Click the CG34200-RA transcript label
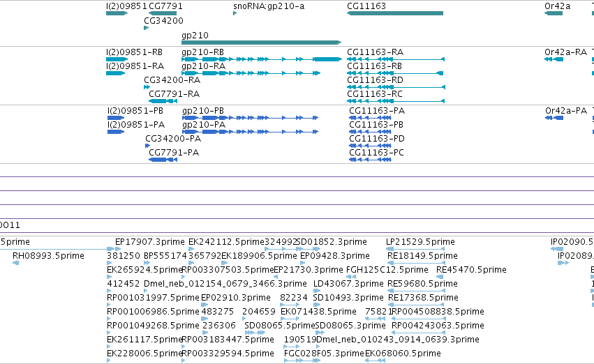 pyautogui.click(x=172, y=79)
